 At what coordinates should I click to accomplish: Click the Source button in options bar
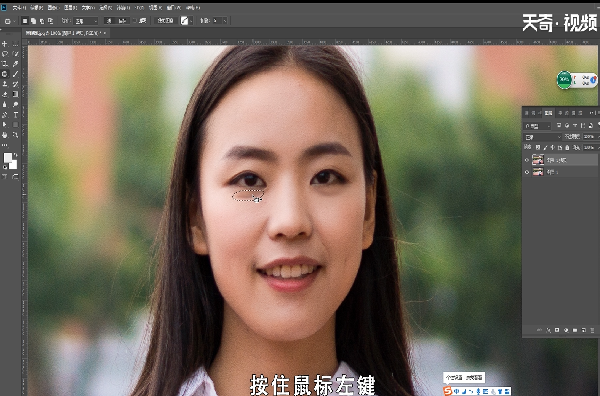tap(109, 21)
